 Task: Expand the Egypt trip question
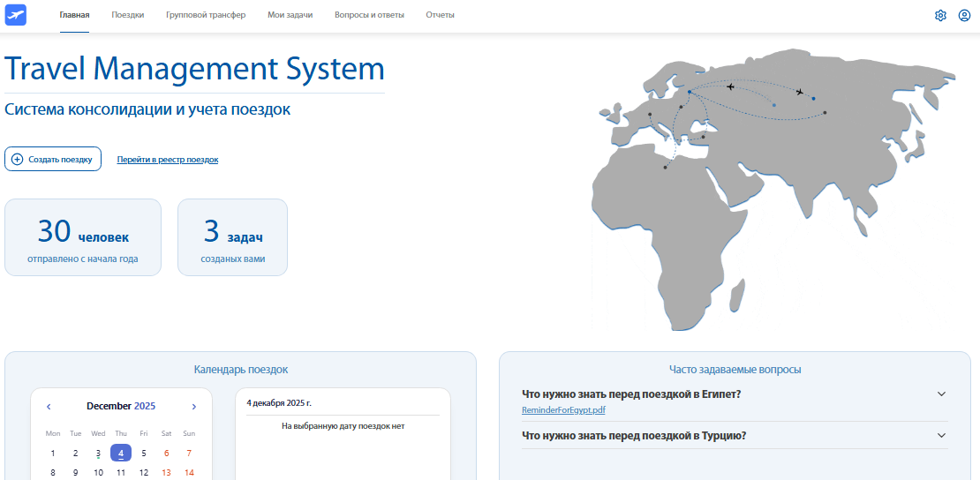tap(941, 394)
